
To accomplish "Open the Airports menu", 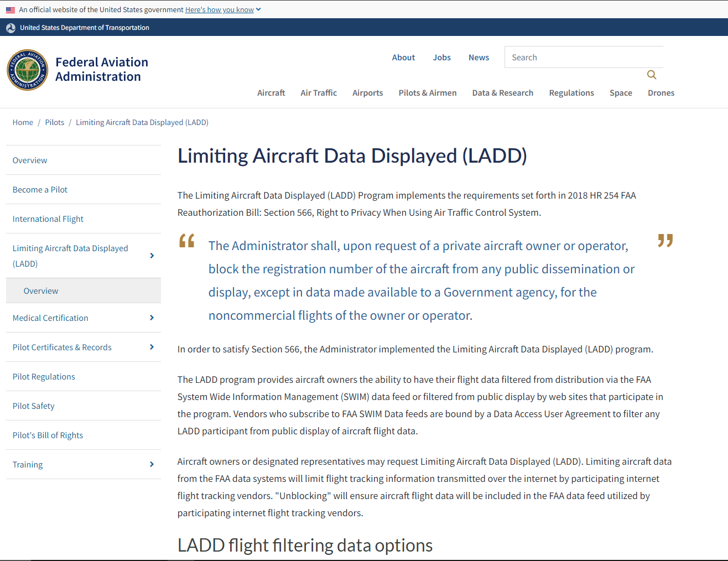I will (368, 93).
